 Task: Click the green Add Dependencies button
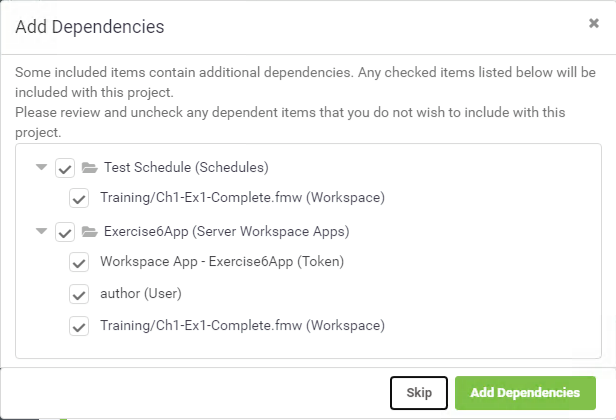[x=525, y=393]
